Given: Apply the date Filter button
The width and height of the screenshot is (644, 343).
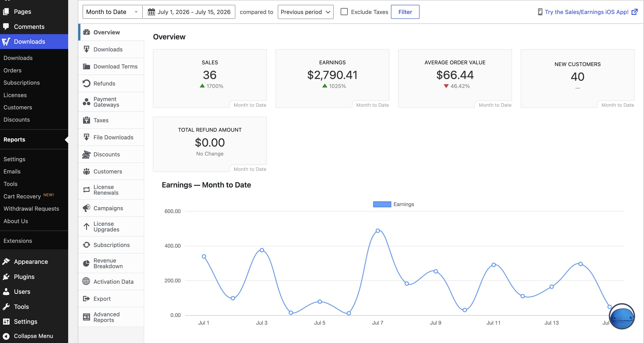Looking at the screenshot, I should (405, 12).
